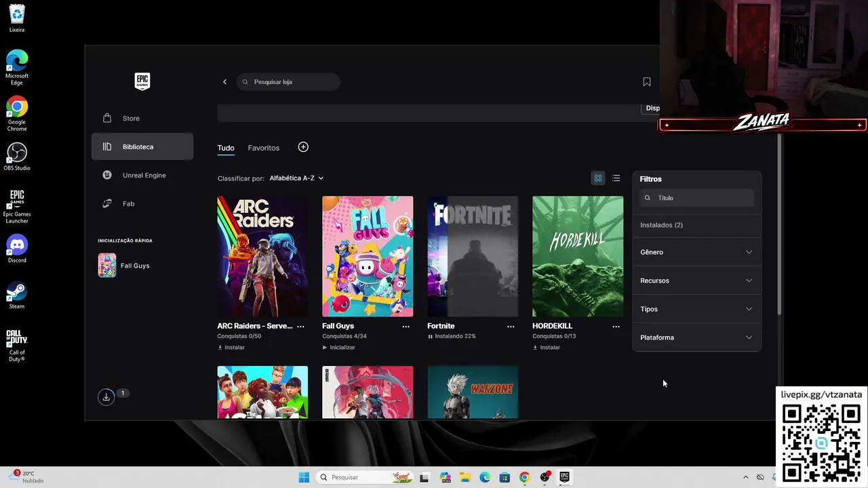The image size is (868, 488).
Task: Open Microsoft Edge desktop shortcut
Action: coord(17,68)
